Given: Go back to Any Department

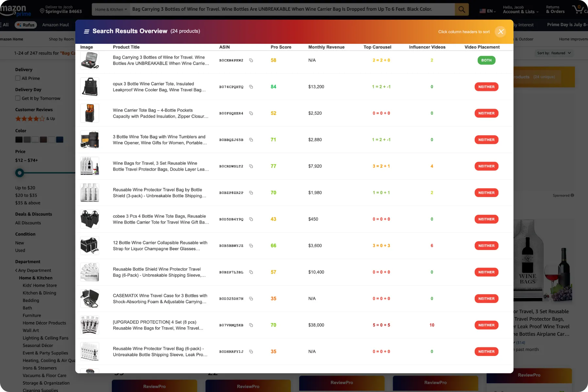Looking at the screenshot, I should [x=33, y=270].
